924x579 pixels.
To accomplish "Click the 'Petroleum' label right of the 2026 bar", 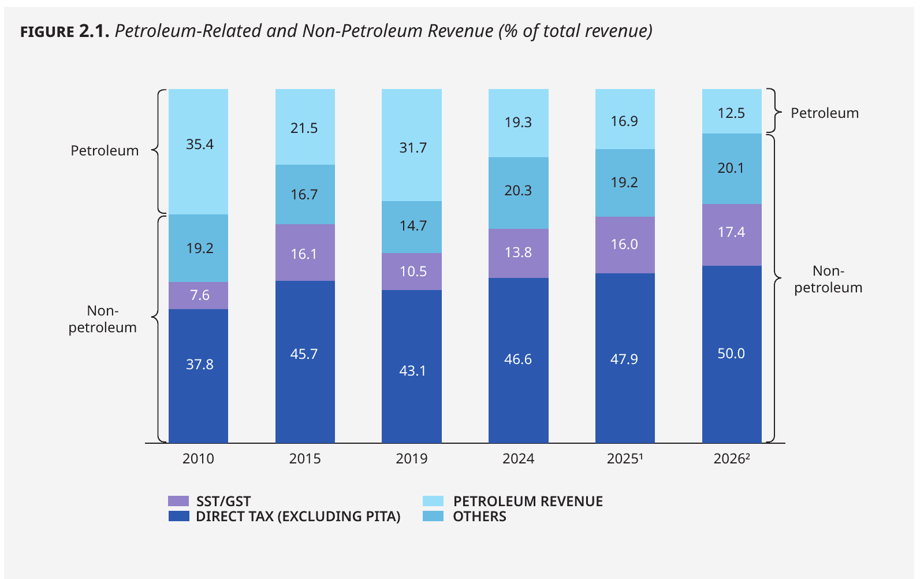I will pyautogui.click(x=825, y=113).
